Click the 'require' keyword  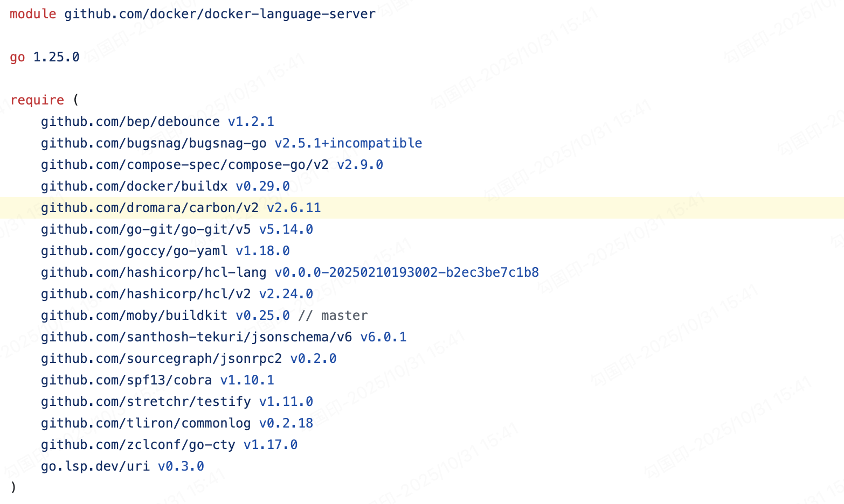tap(37, 100)
